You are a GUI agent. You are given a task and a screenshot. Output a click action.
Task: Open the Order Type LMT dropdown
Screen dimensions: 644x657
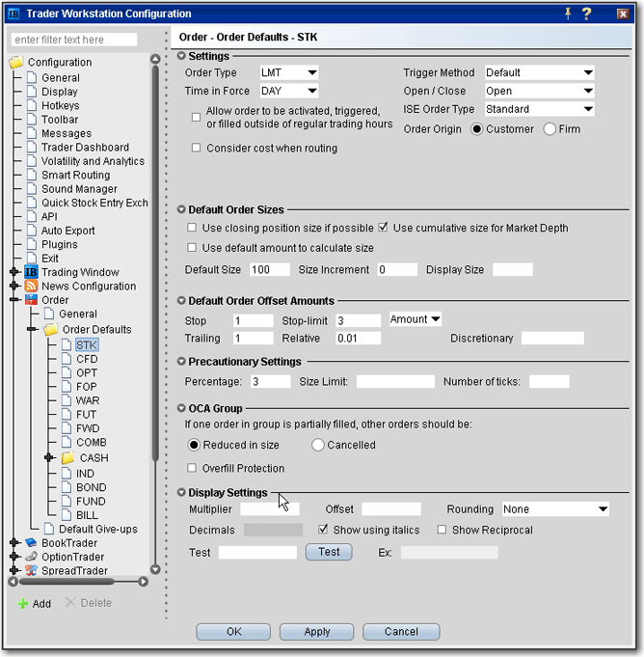(x=289, y=72)
